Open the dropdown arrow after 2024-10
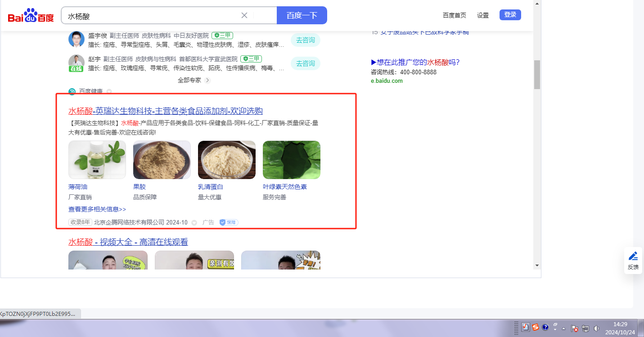Image resolution: width=644 pixels, height=337 pixels. pyautogui.click(x=194, y=223)
